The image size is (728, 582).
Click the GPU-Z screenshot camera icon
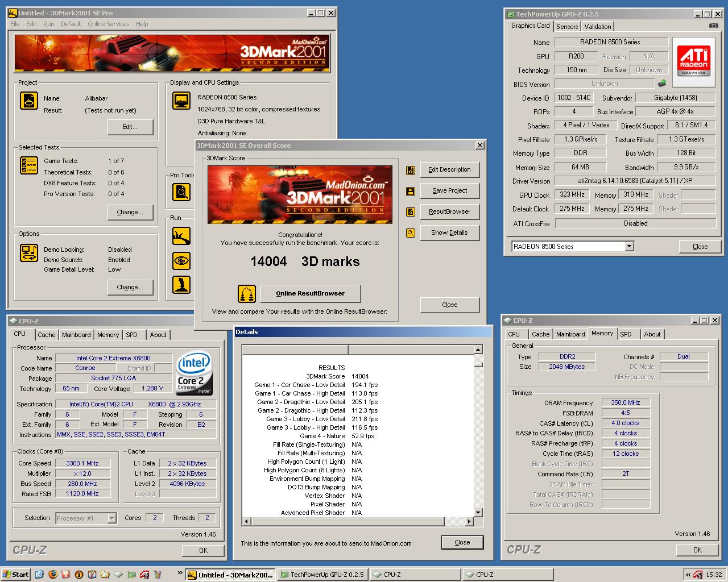tap(713, 26)
